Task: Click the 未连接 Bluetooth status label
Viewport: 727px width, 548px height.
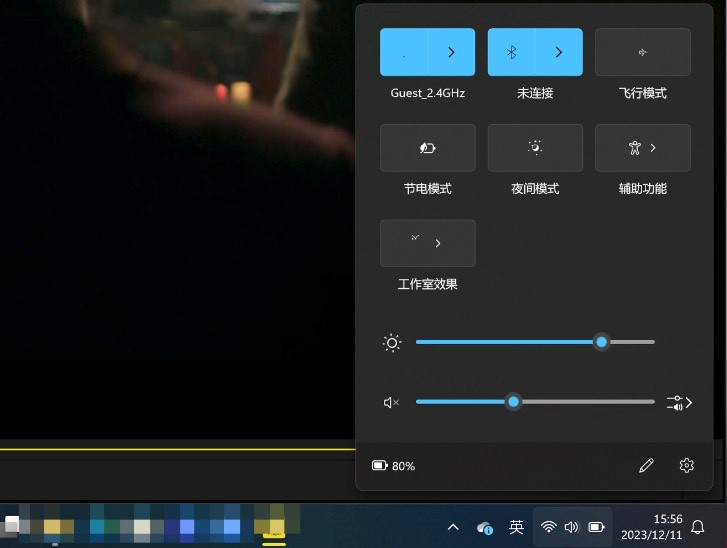Action: point(535,93)
